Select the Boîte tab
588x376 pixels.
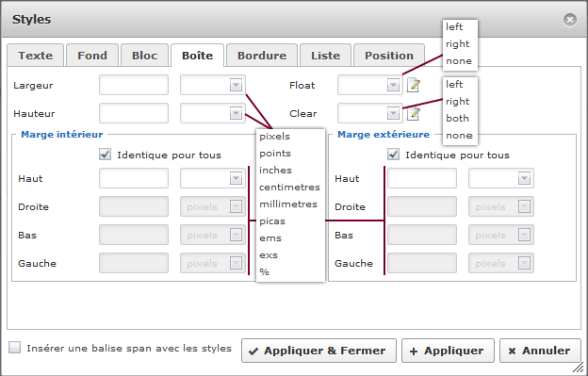[197, 56]
